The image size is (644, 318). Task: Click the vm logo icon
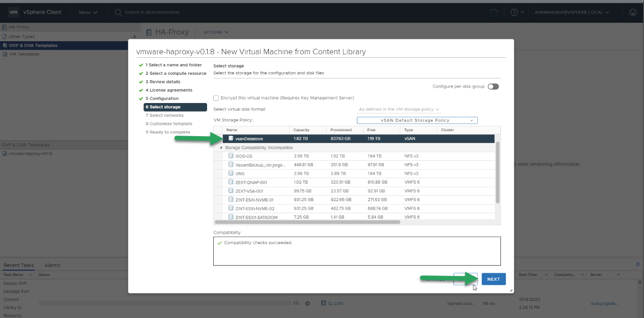pos(13,12)
